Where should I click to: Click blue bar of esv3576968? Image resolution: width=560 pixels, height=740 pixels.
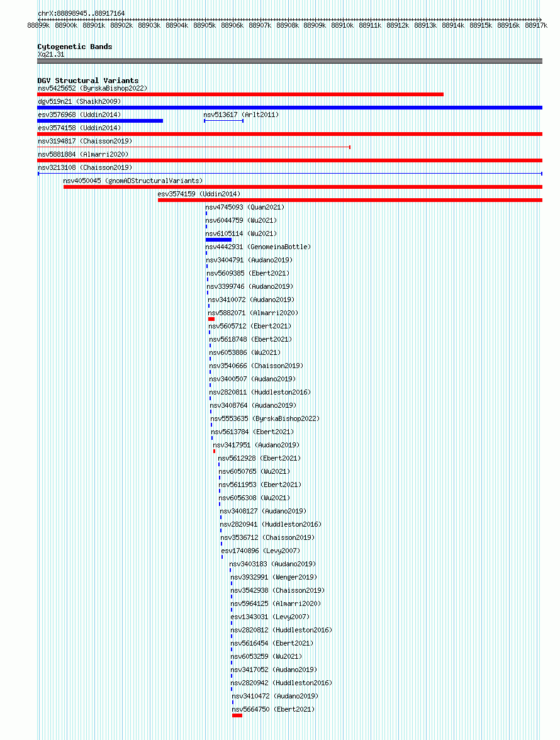[x=100, y=121]
